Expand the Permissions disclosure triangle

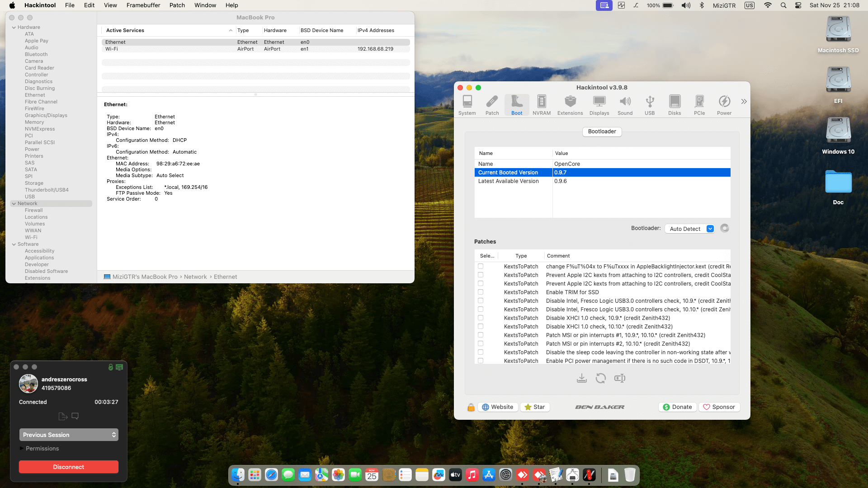click(21, 448)
